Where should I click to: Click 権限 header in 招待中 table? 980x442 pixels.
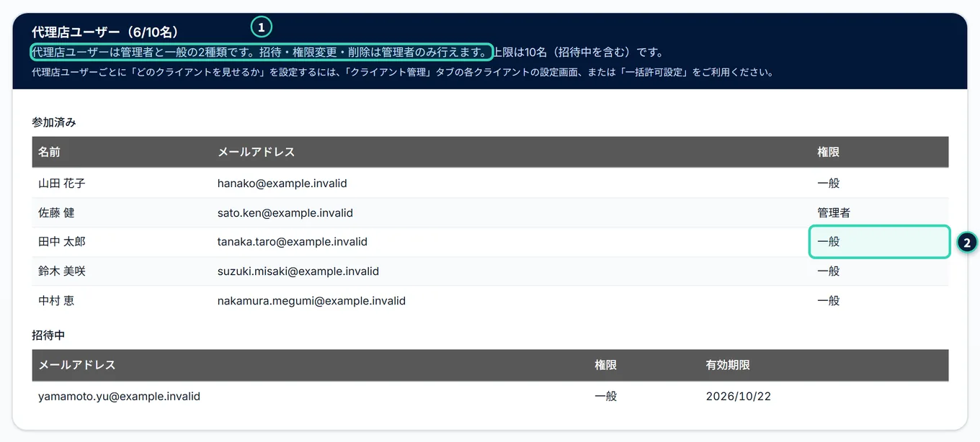click(605, 365)
